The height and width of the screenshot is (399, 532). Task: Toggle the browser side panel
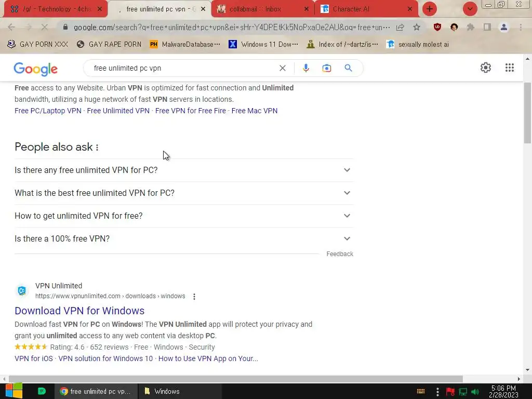click(487, 27)
